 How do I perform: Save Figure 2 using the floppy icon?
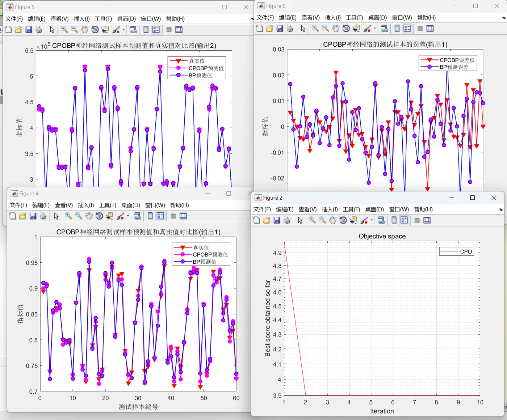click(277, 220)
